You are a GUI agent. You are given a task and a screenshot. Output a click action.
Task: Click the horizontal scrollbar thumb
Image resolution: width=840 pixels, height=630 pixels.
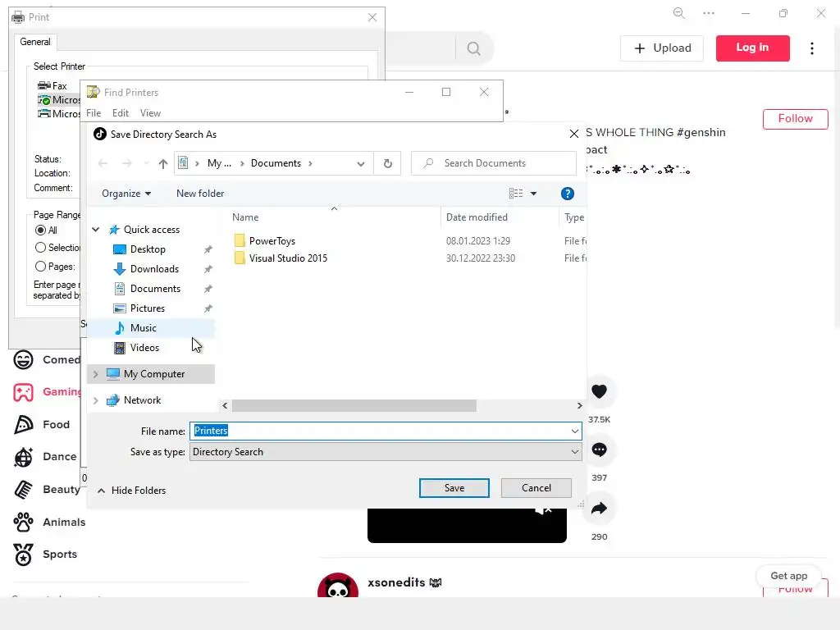pyautogui.click(x=354, y=405)
